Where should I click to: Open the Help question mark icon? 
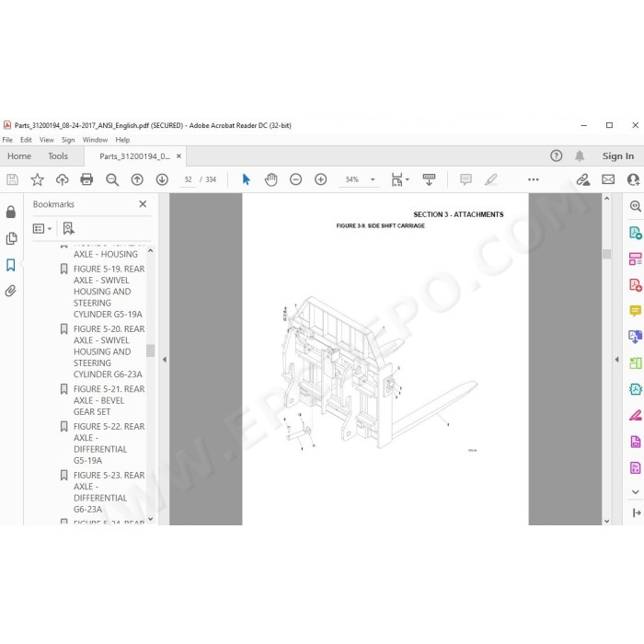click(556, 156)
